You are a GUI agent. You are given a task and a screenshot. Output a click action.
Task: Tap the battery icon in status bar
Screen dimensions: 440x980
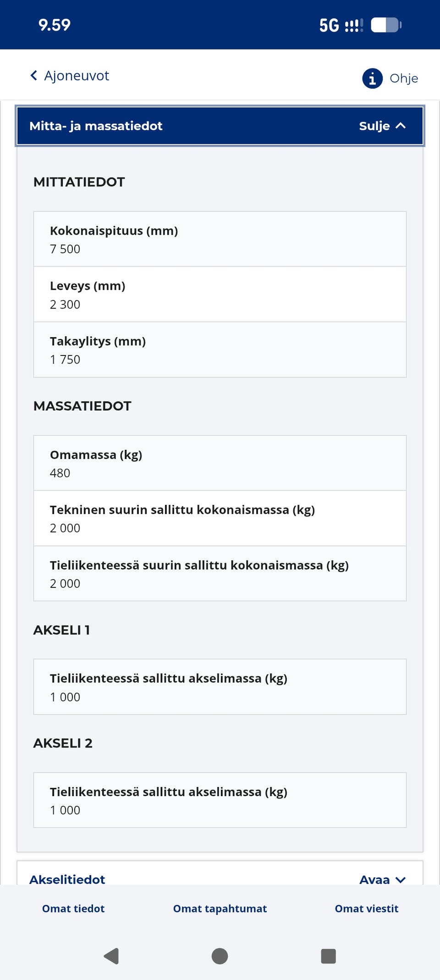pyautogui.click(x=386, y=25)
